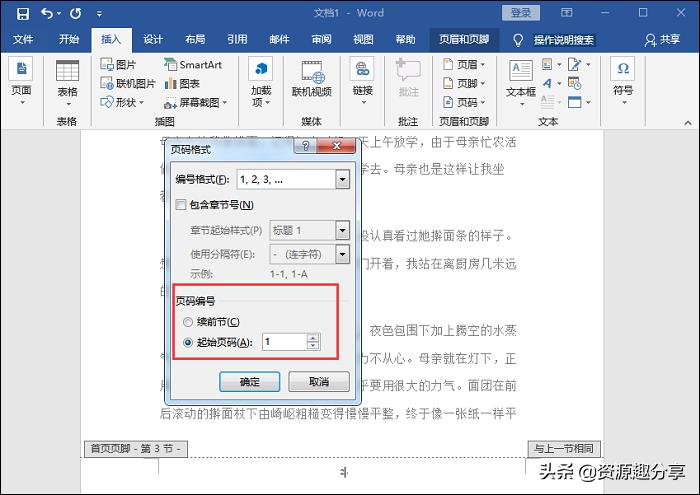Click the 操作说明搜索 tell me box
Screen dimensions: 700x495
[564, 40]
